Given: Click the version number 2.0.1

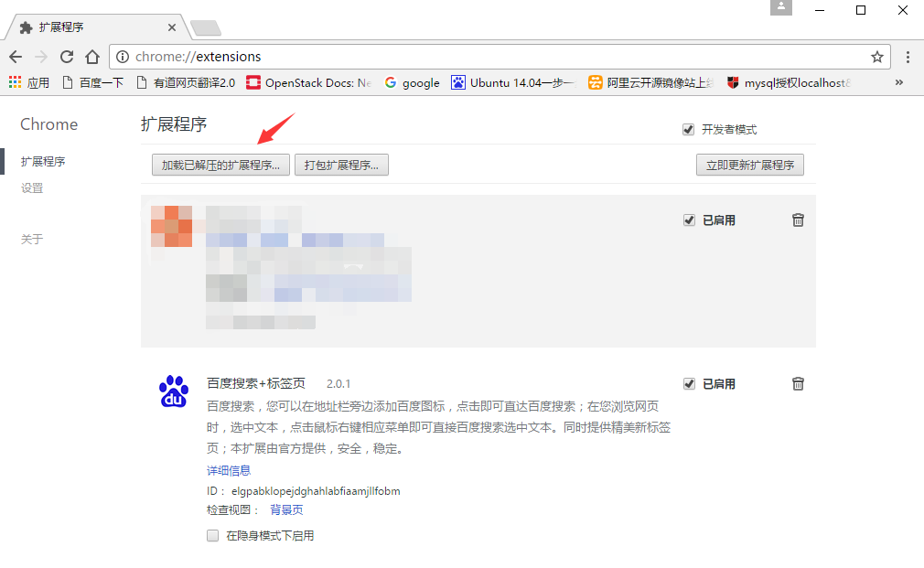Looking at the screenshot, I should pos(338,384).
